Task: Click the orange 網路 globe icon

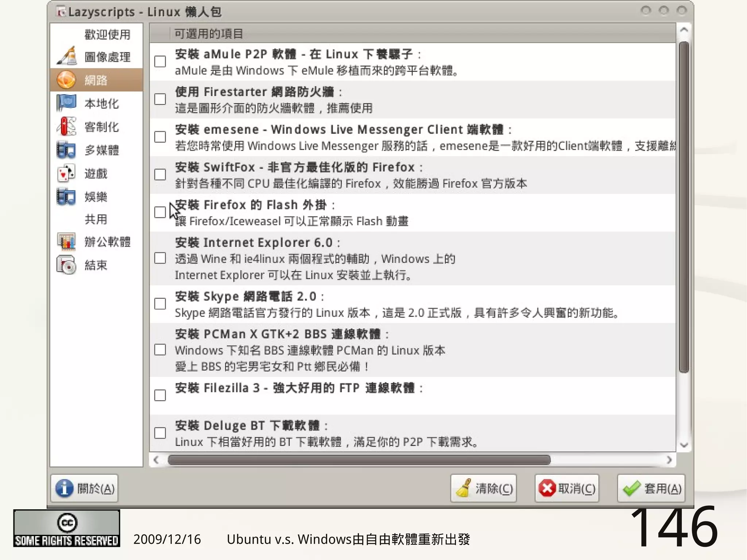Action: coord(66,80)
